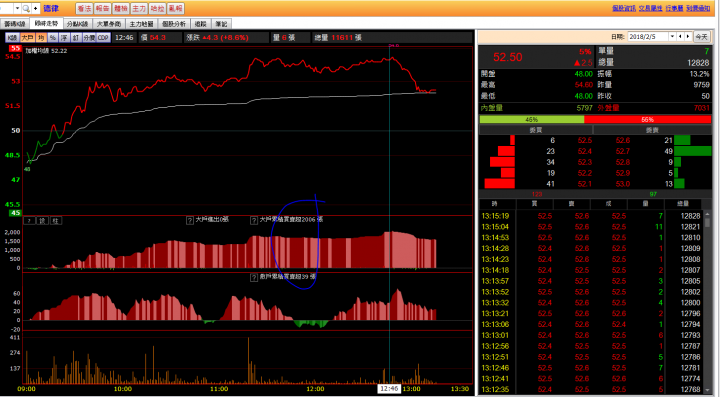
Task: Click the 德律 stock name
Action: [51, 8]
